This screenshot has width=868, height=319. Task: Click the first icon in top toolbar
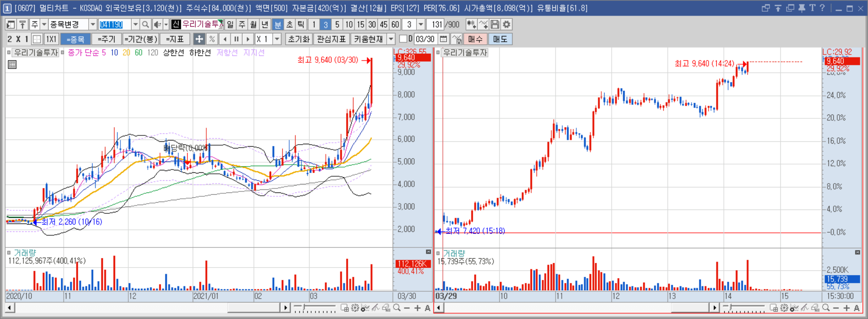tap(10, 24)
